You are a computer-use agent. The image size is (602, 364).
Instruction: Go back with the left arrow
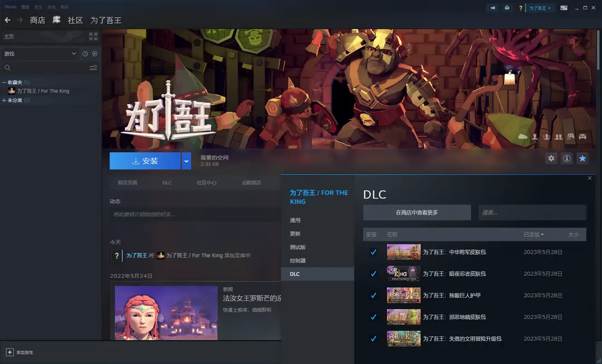coord(8,20)
